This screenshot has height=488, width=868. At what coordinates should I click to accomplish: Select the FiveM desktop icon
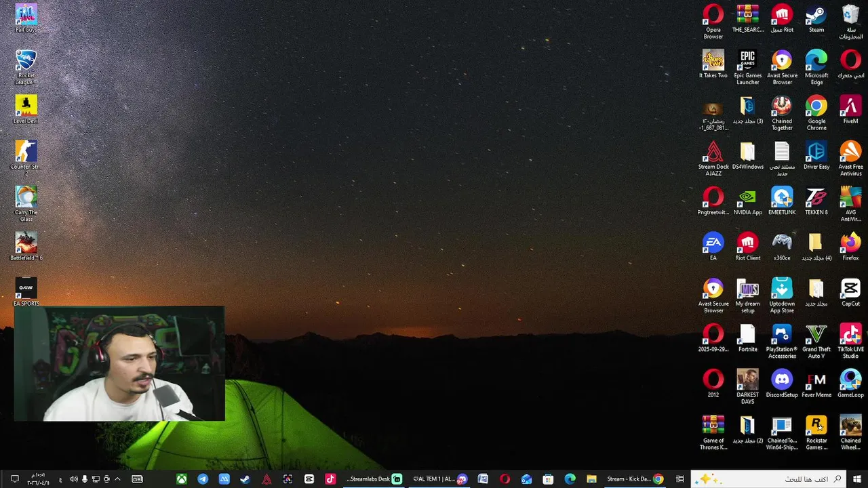point(850,109)
